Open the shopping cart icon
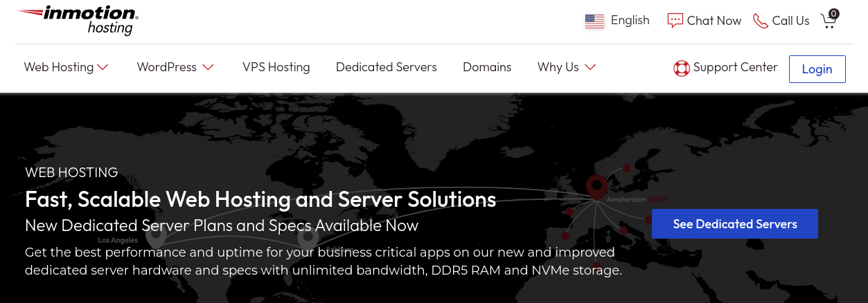This screenshot has height=303, width=868. pos(828,21)
